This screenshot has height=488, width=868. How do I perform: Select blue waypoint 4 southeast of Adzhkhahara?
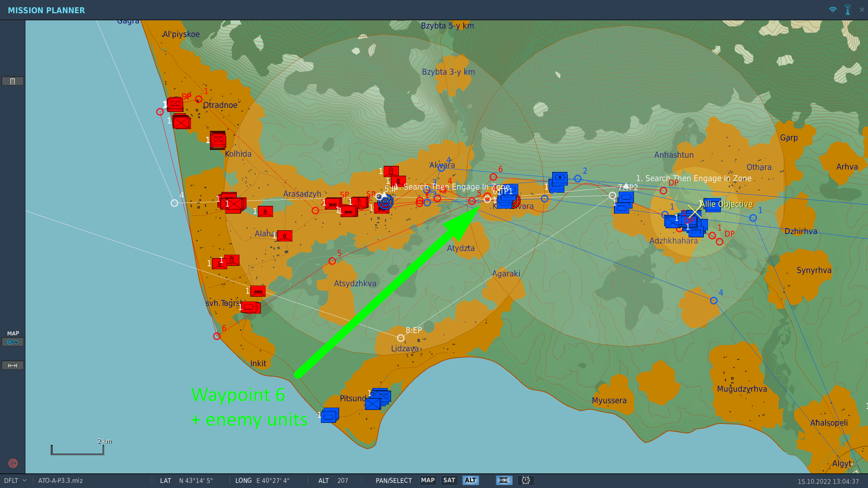point(714,300)
